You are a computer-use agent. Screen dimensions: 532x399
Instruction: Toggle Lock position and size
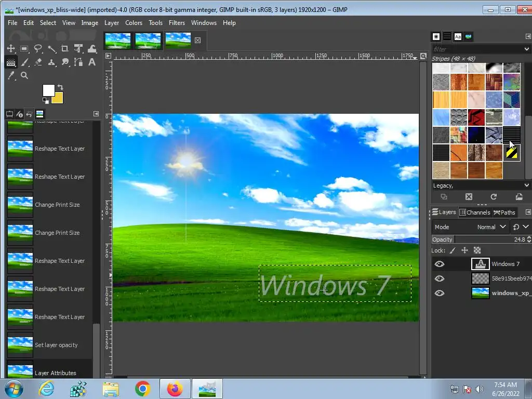click(465, 250)
